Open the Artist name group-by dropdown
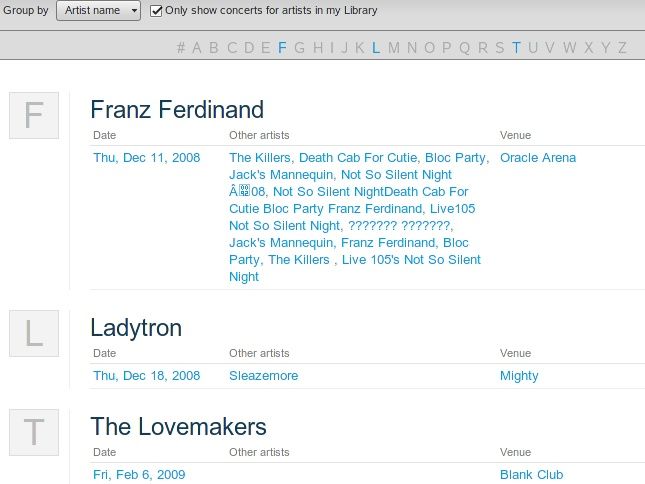Image resolution: width=645 pixels, height=484 pixels. click(x=98, y=11)
